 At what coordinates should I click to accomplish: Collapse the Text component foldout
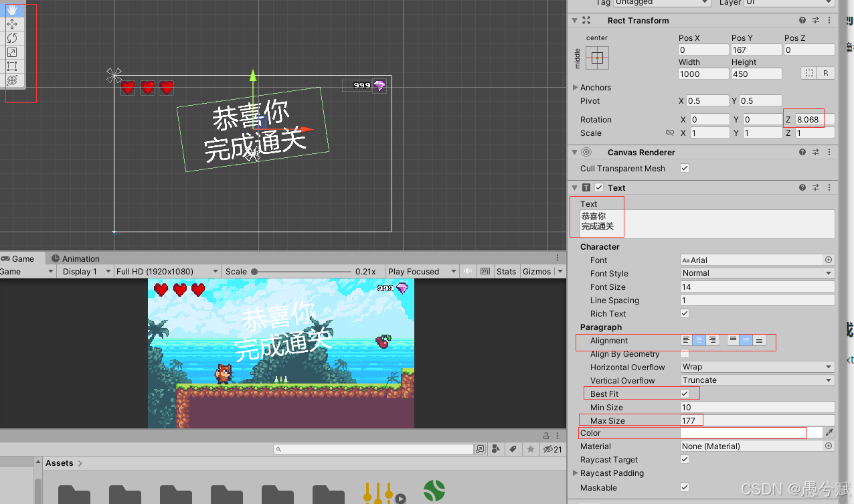[575, 188]
